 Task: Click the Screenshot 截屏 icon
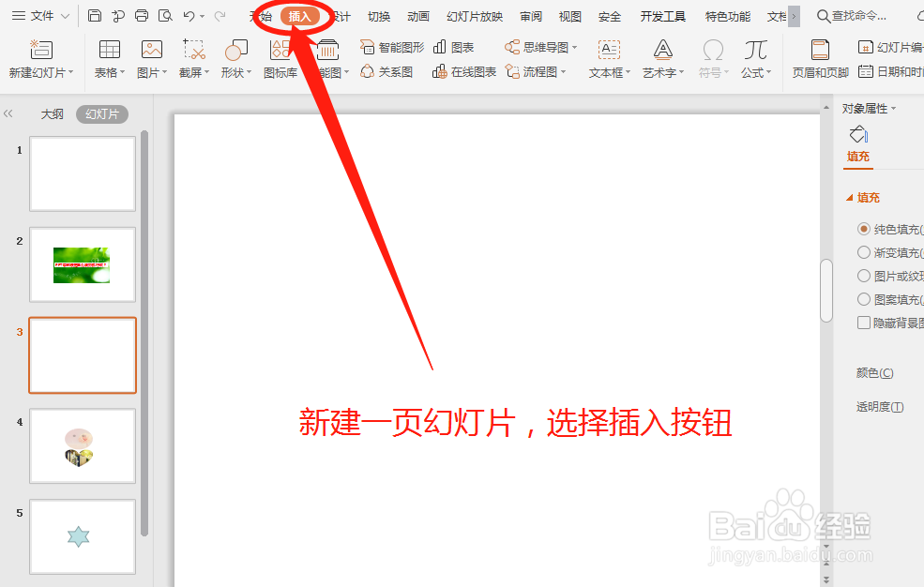coord(194,50)
